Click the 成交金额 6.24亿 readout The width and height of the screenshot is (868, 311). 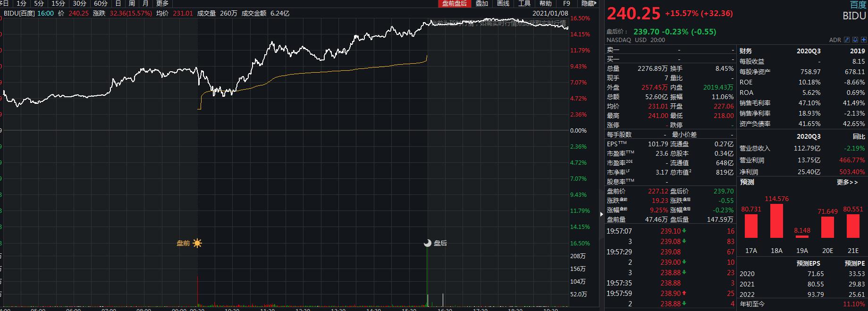point(265,13)
